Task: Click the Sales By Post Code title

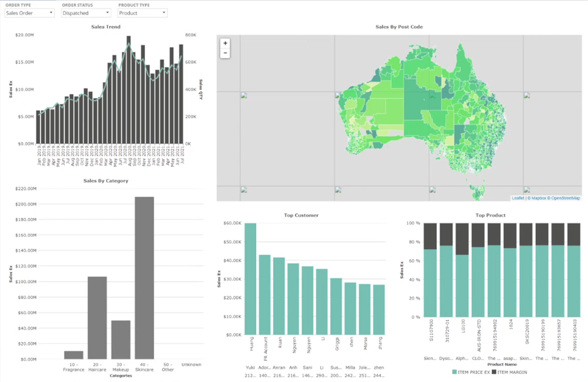Action: pyautogui.click(x=399, y=27)
